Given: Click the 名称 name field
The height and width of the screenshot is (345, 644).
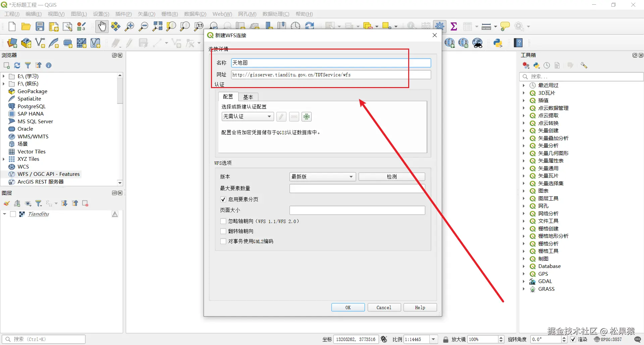Looking at the screenshot, I should point(331,63).
